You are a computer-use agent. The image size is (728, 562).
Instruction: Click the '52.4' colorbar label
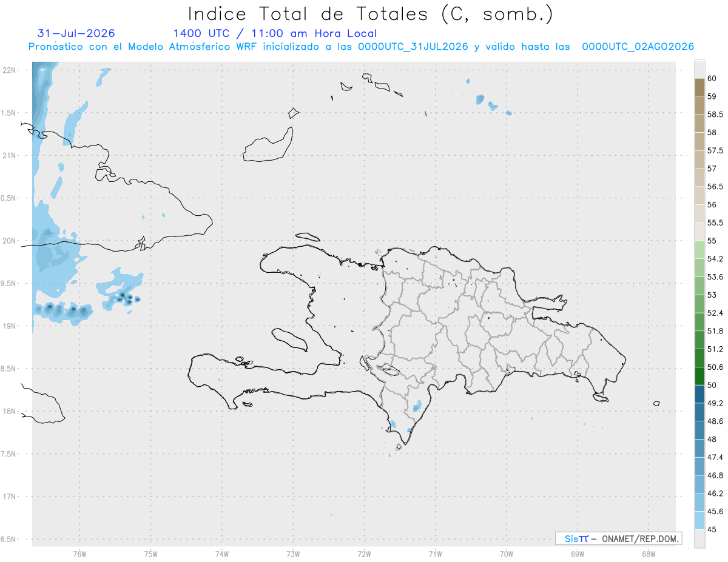click(715, 313)
